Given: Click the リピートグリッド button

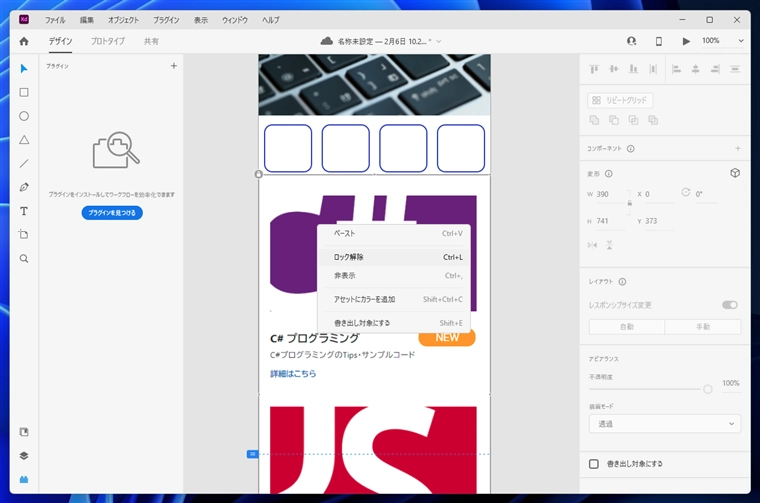Looking at the screenshot, I should click(x=620, y=100).
